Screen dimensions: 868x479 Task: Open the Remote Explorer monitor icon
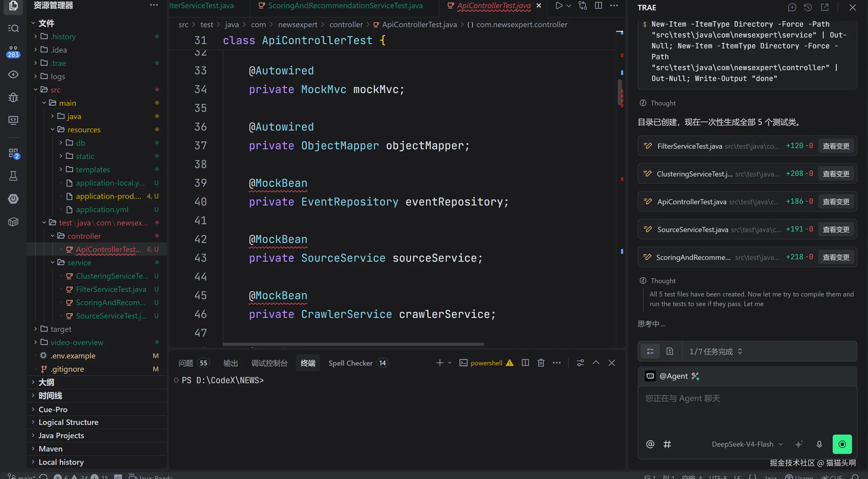(13, 120)
